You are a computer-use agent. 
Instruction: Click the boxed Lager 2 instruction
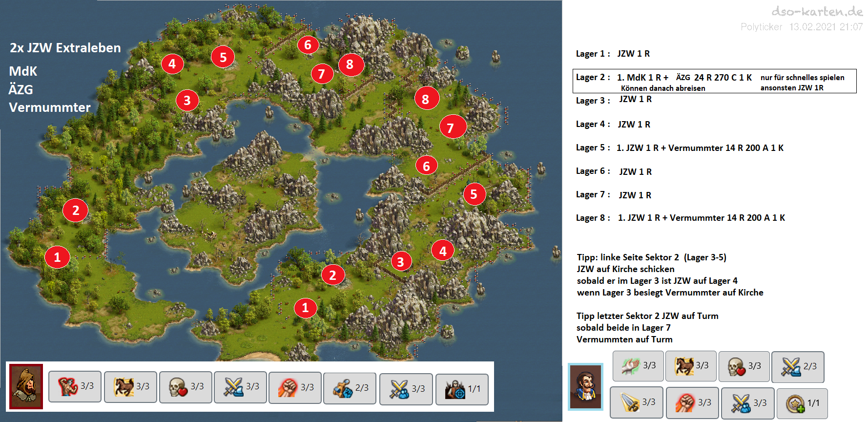click(714, 82)
